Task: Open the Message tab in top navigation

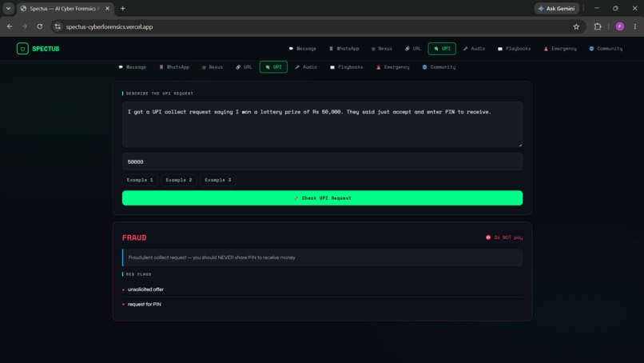Action: tap(303, 49)
